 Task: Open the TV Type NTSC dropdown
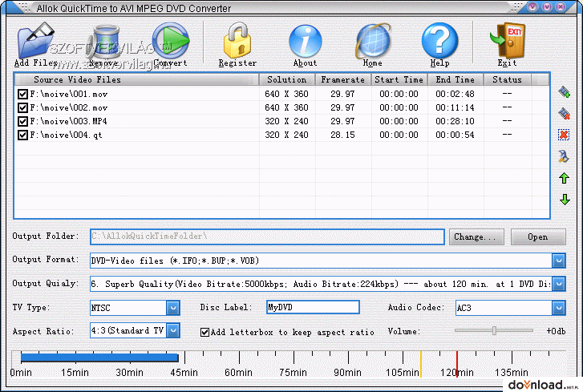[x=172, y=308]
